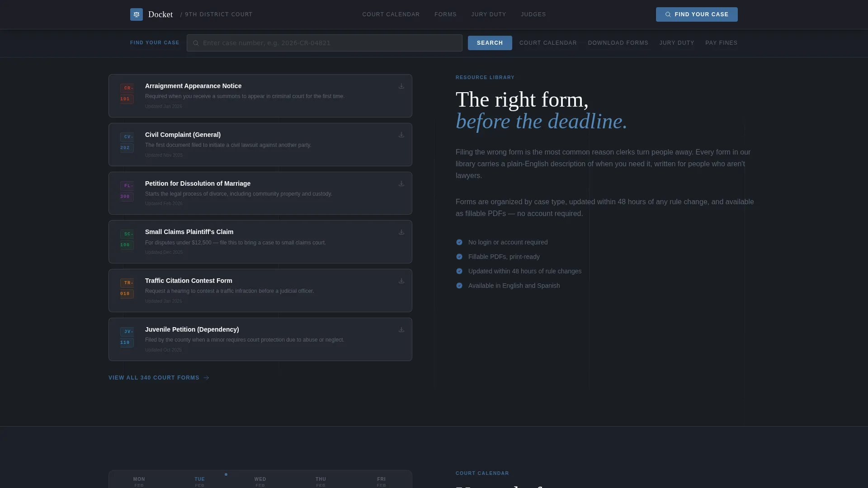Open the Download Forms quick link
This screenshot has height=488, width=868.
[618, 43]
